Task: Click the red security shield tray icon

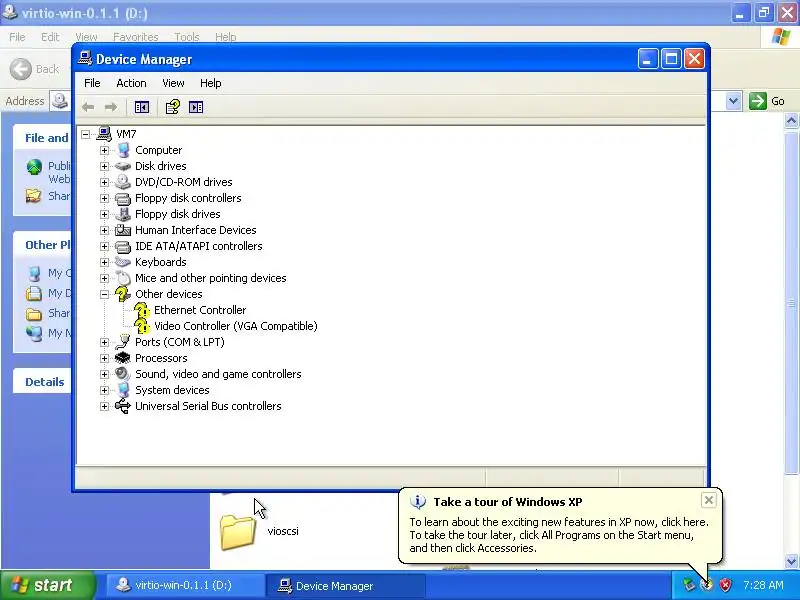Action: tap(726, 585)
